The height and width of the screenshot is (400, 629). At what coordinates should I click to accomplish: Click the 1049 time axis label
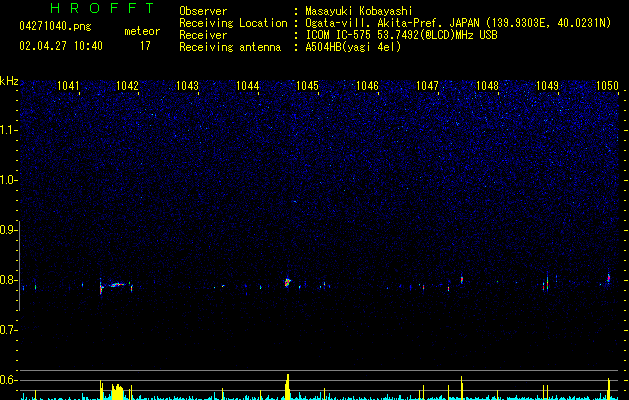click(547, 85)
